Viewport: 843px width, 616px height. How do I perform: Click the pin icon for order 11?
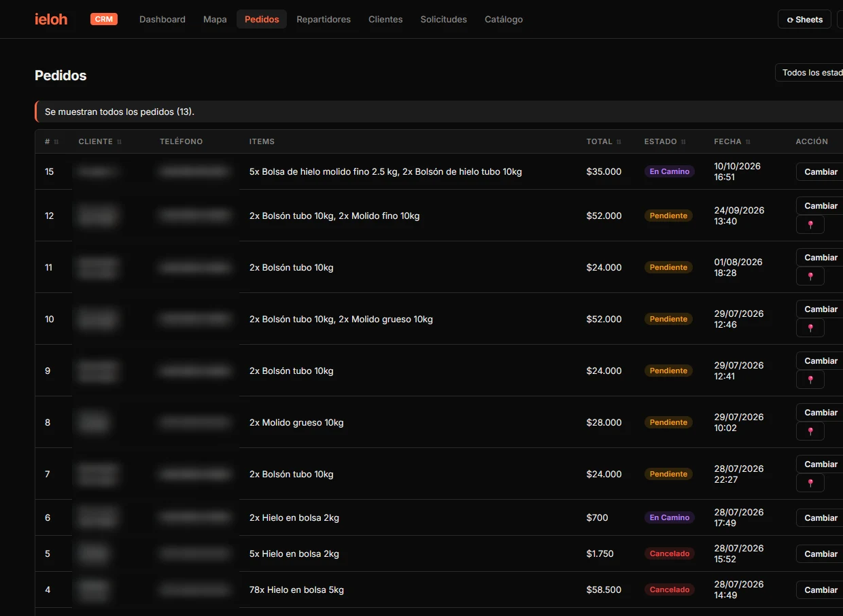click(x=810, y=277)
